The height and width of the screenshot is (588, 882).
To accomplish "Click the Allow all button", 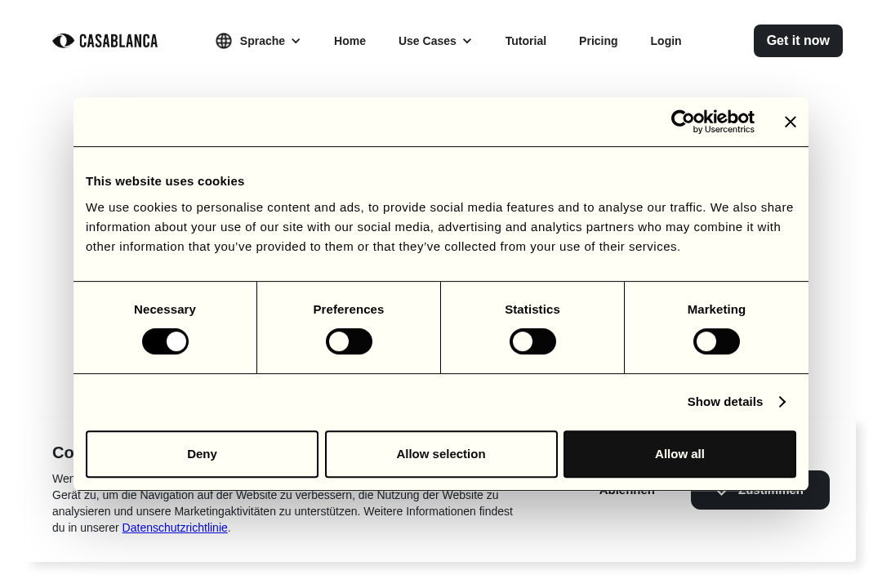I will (679, 454).
